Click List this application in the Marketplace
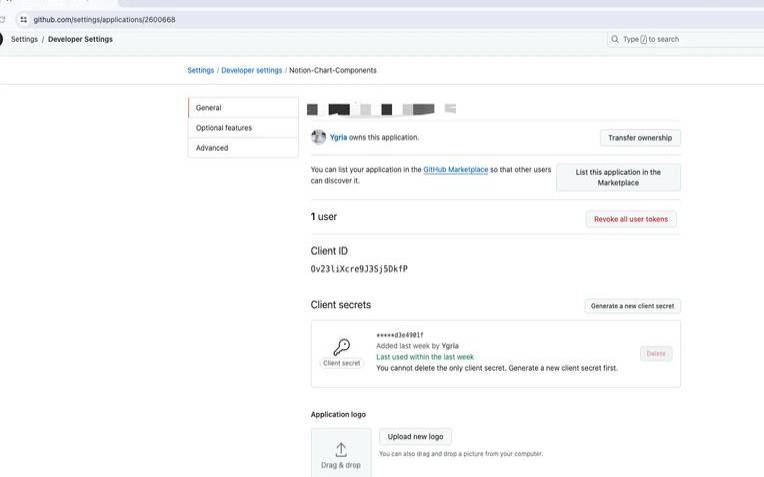Image resolution: width=764 pixels, height=477 pixels. [x=618, y=177]
